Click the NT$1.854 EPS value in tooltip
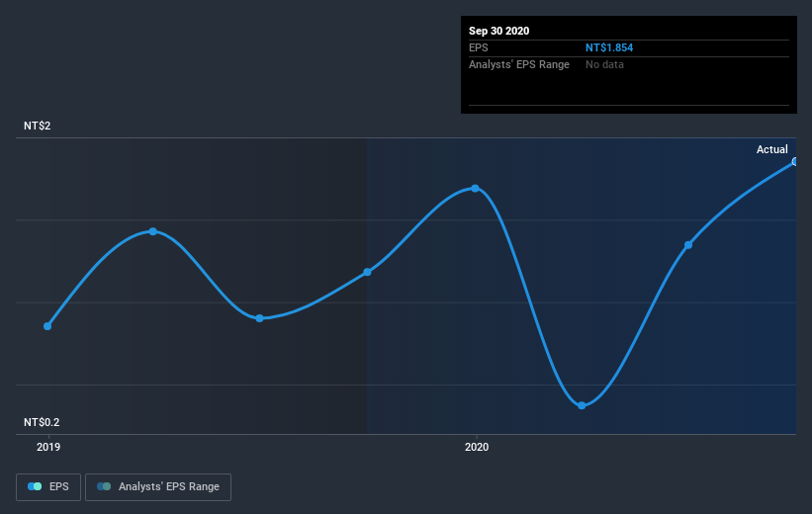 [609, 47]
